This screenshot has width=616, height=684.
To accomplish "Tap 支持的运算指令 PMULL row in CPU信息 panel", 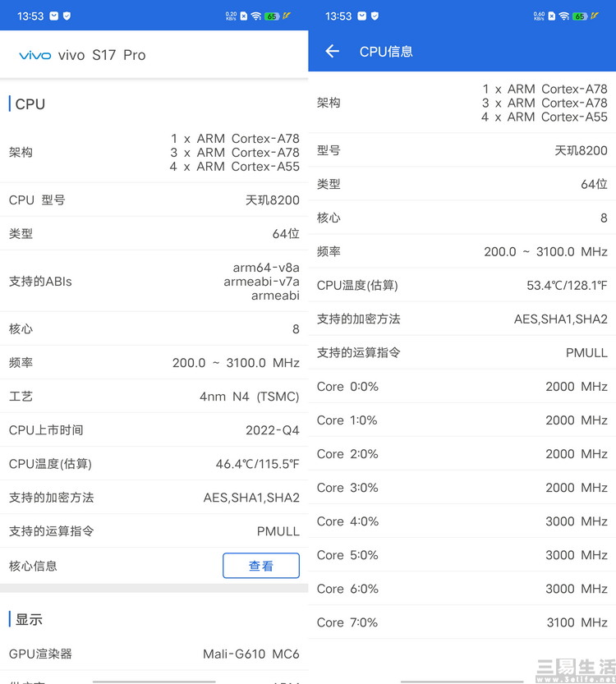I will coord(462,352).
